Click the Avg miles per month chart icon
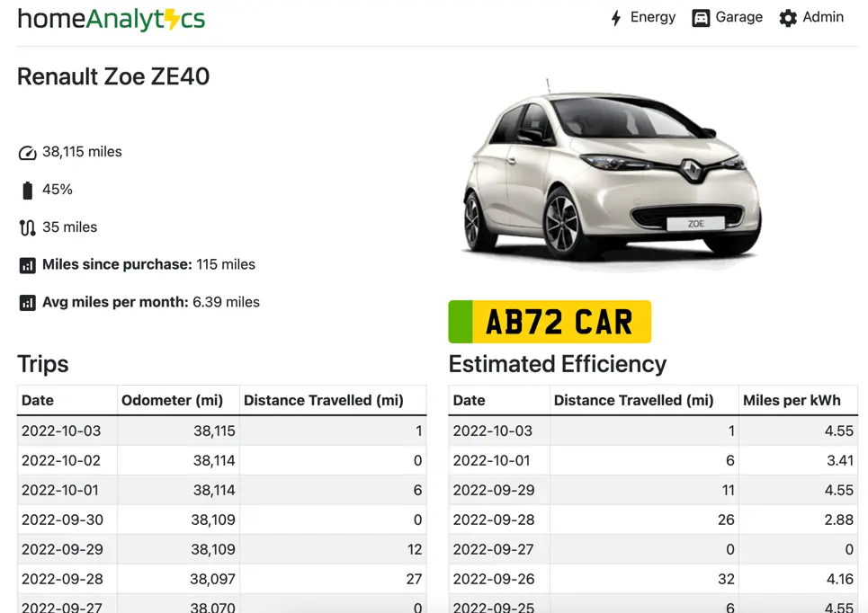868x613 pixels. click(27, 303)
